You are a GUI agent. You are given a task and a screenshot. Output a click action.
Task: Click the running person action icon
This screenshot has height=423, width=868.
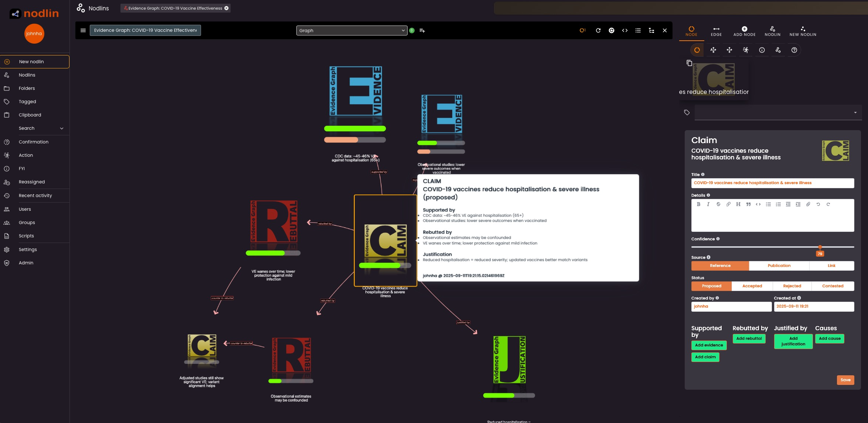745,50
